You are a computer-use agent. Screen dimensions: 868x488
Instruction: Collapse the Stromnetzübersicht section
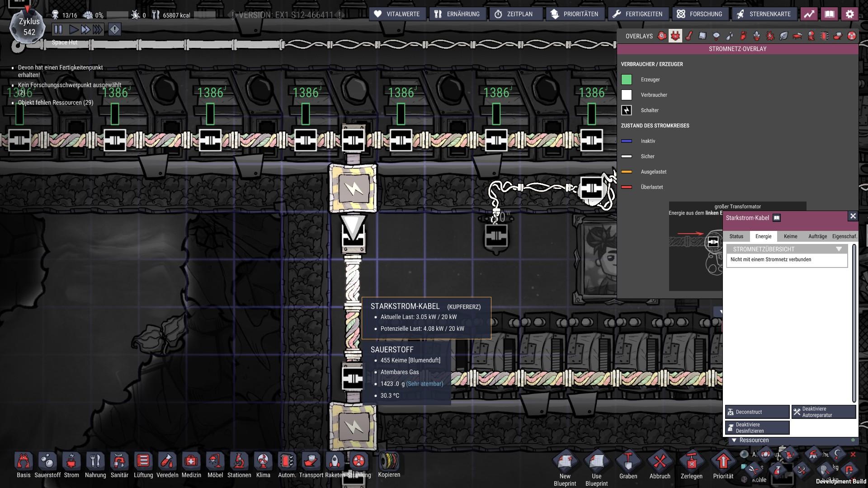(839, 249)
